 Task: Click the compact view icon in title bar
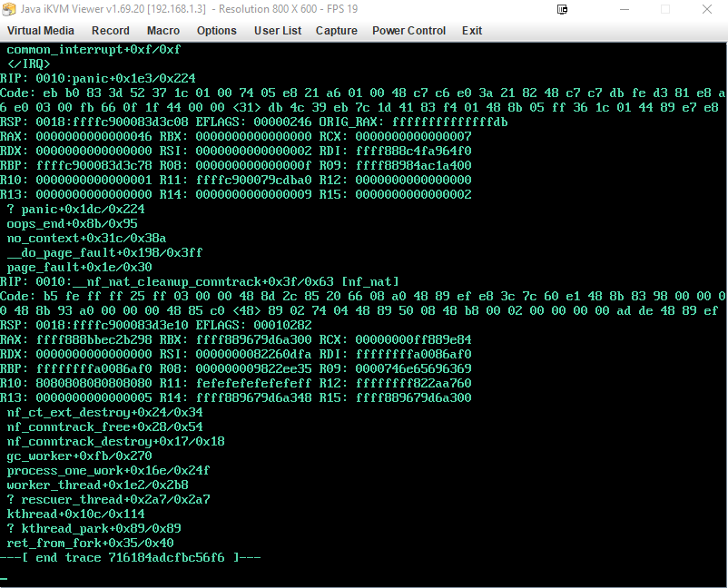(x=562, y=9)
